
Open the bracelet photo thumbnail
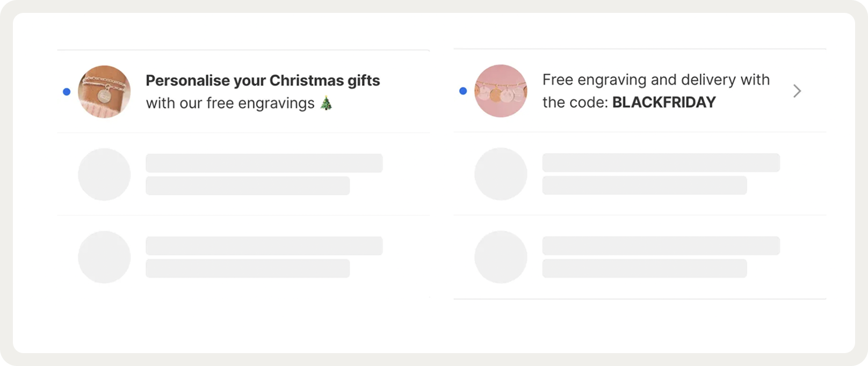point(104,92)
